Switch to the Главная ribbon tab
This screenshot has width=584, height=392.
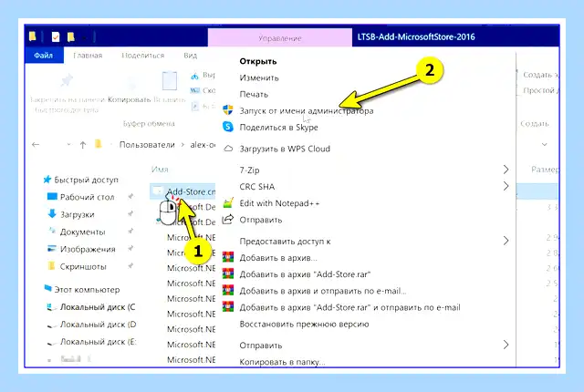pyautogui.click(x=88, y=56)
